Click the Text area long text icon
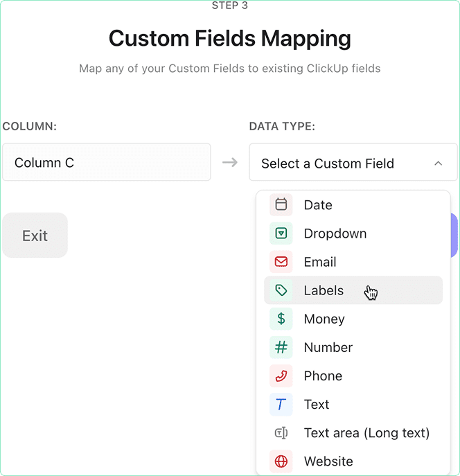Image resolution: width=460 pixels, height=476 pixels. (281, 433)
